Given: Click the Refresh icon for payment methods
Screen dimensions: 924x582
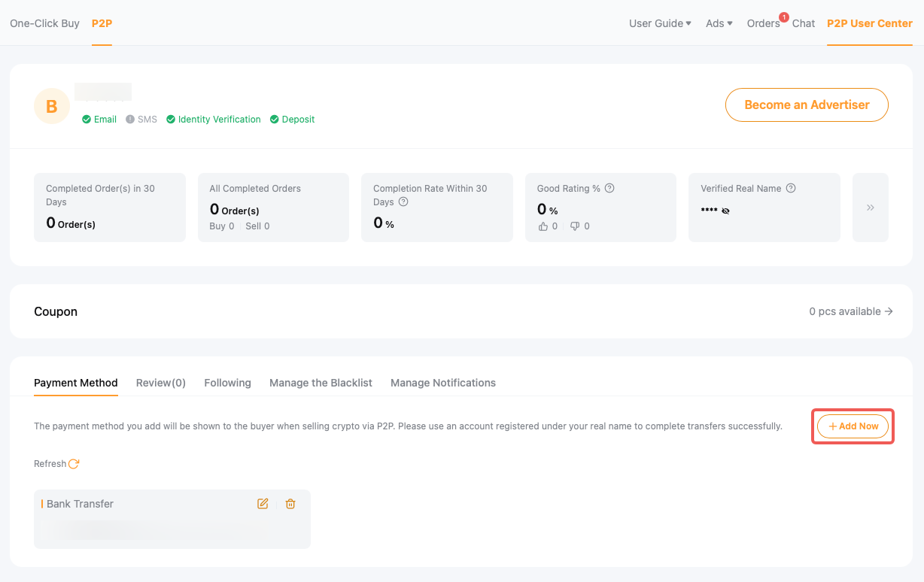Looking at the screenshot, I should 74,464.
